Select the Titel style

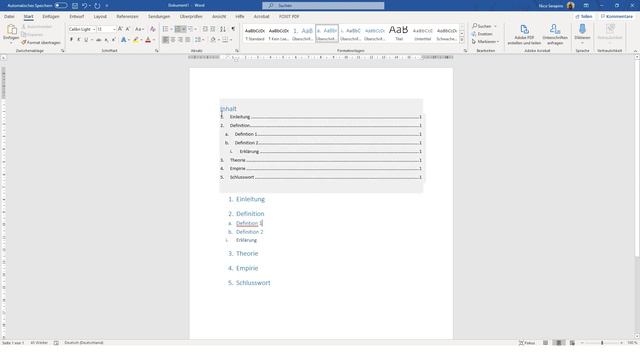pyautogui.click(x=398, y=33)
